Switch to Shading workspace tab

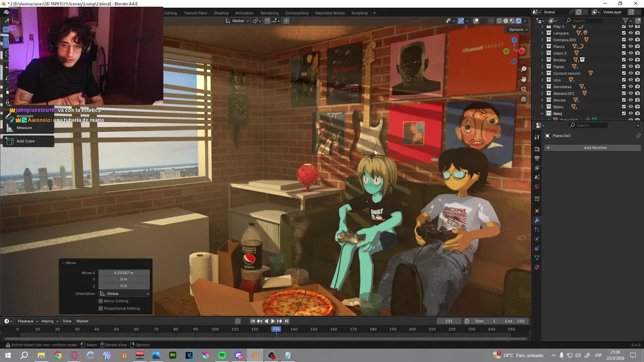[x=221, y=13]
